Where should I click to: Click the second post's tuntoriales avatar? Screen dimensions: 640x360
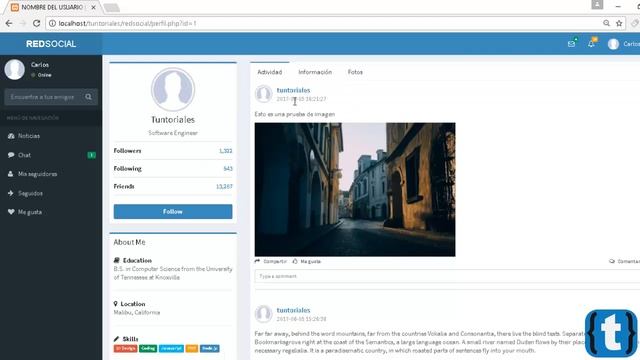click(x=264, y=314)
